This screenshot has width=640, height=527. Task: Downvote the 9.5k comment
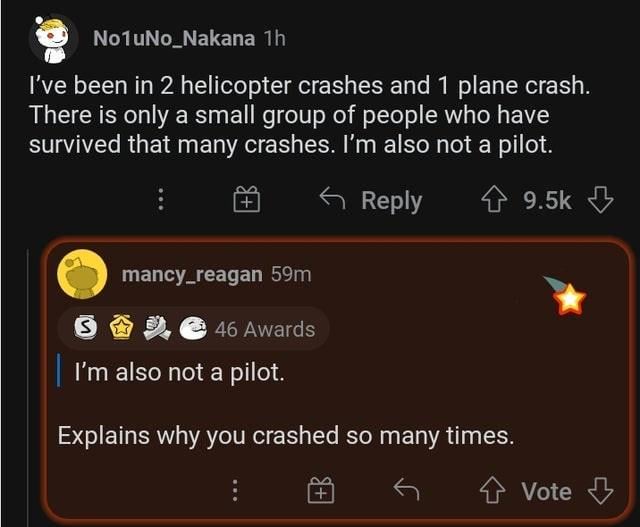[x=600, y=200]
